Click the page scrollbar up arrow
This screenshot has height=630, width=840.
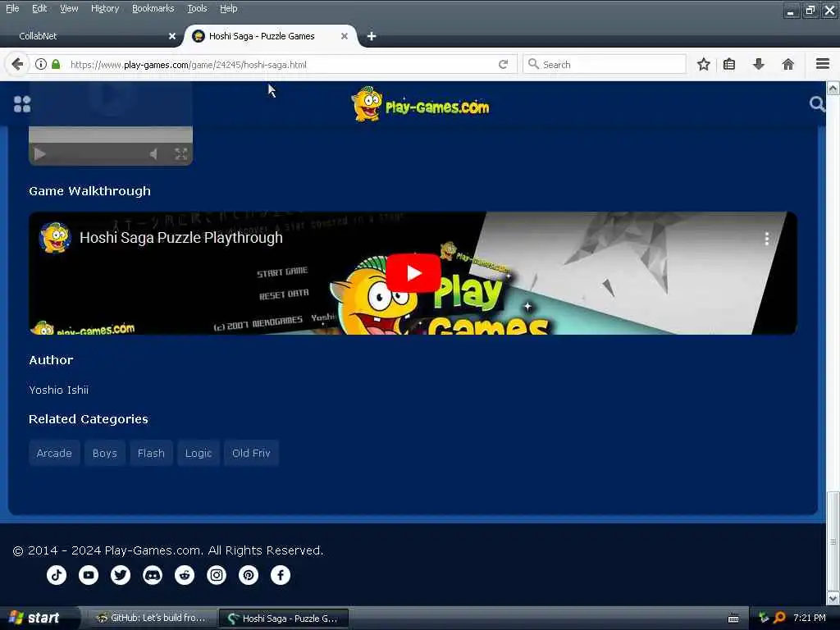pos(833,89)
